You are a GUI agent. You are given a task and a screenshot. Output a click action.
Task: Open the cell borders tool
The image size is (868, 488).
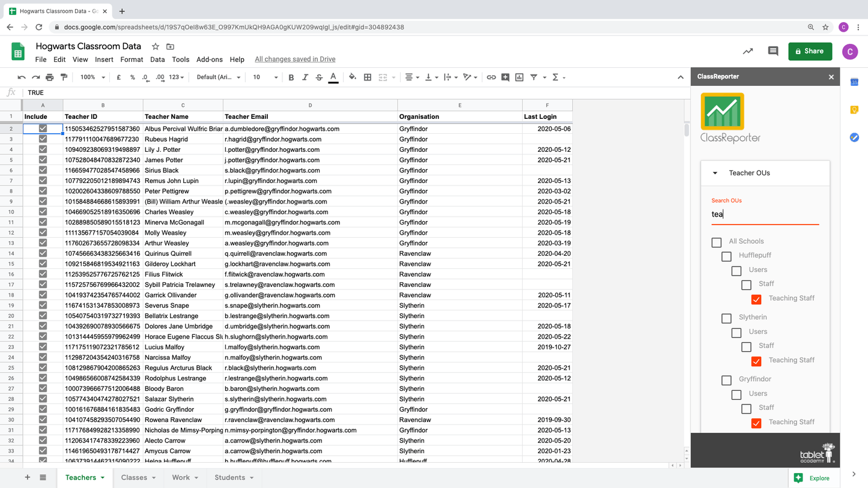[368, 77]
